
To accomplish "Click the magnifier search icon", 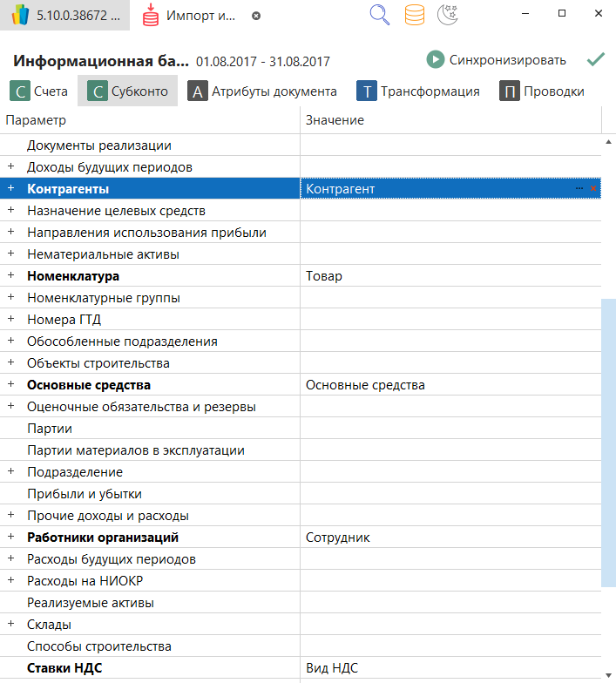I will point(379,16).
